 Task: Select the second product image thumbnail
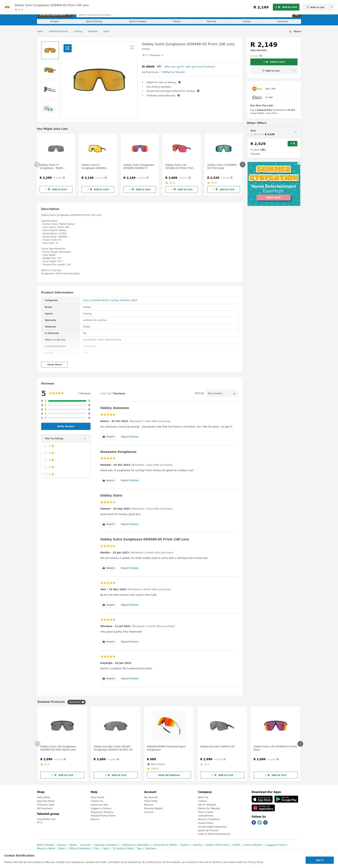coord(50,70)
